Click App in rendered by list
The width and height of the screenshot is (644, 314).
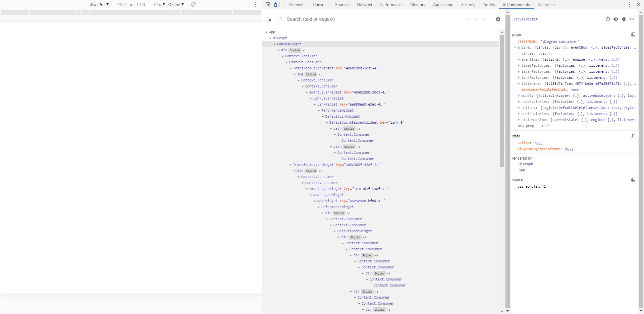click(522, 170)
